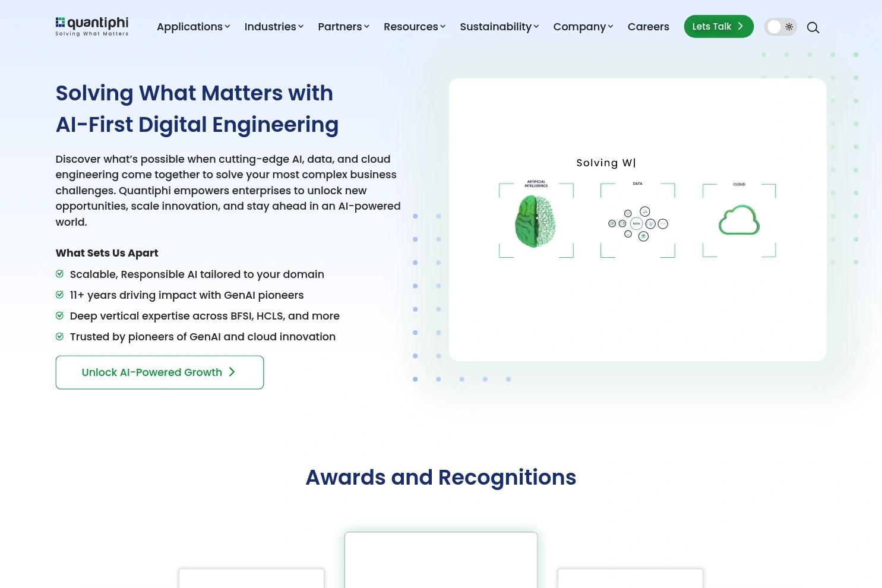Click the Discover what's possible paragraph

(x=228, y=191)
